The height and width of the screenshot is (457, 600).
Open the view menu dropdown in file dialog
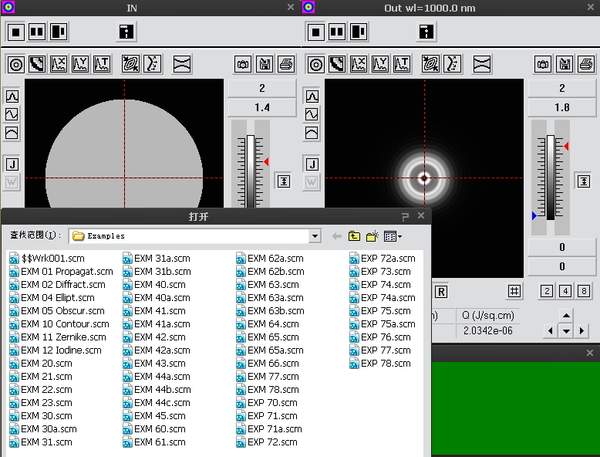393,237
